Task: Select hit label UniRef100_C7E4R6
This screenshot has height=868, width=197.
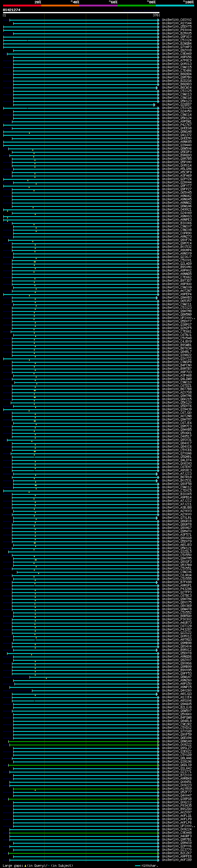Action: click(177, 71)
